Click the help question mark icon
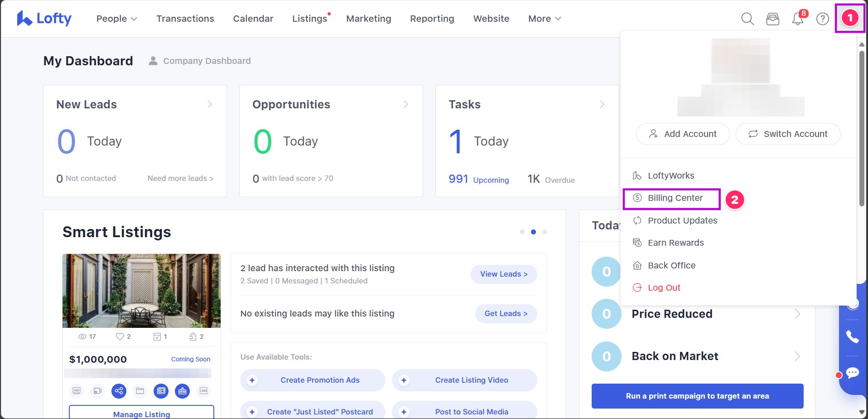868x419 pixels. pyautogui.click(x=822, y=19)
